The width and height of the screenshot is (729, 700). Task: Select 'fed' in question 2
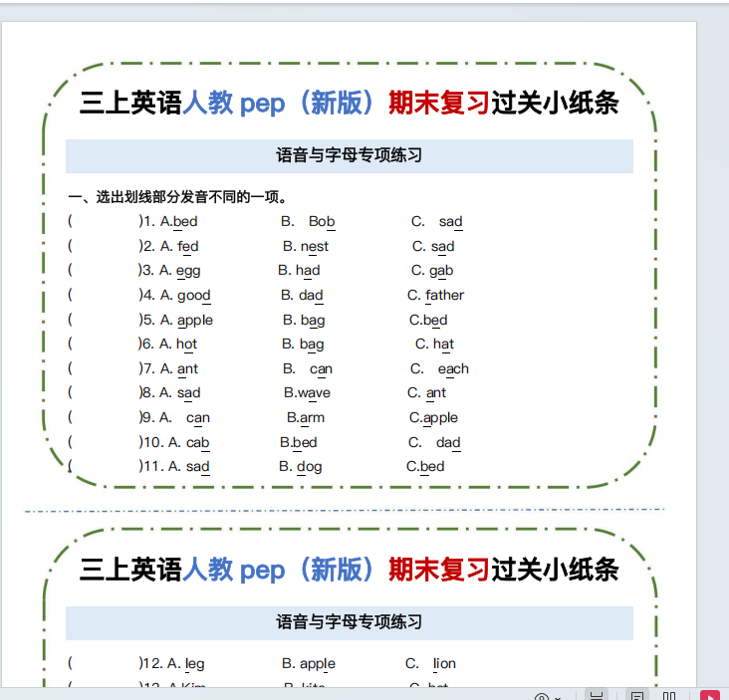[188, 246]
